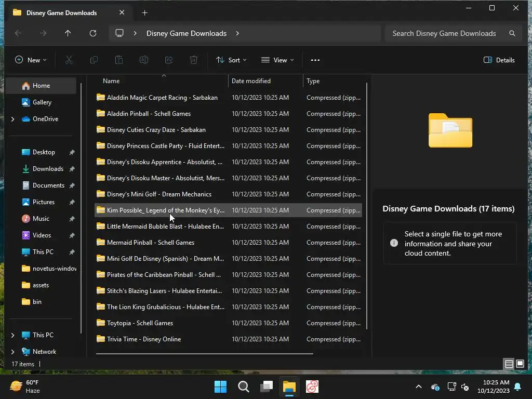This screenshot has height=399, width=532.
Task: Click the Paste clipboard icon
Action: click(119, 60)
